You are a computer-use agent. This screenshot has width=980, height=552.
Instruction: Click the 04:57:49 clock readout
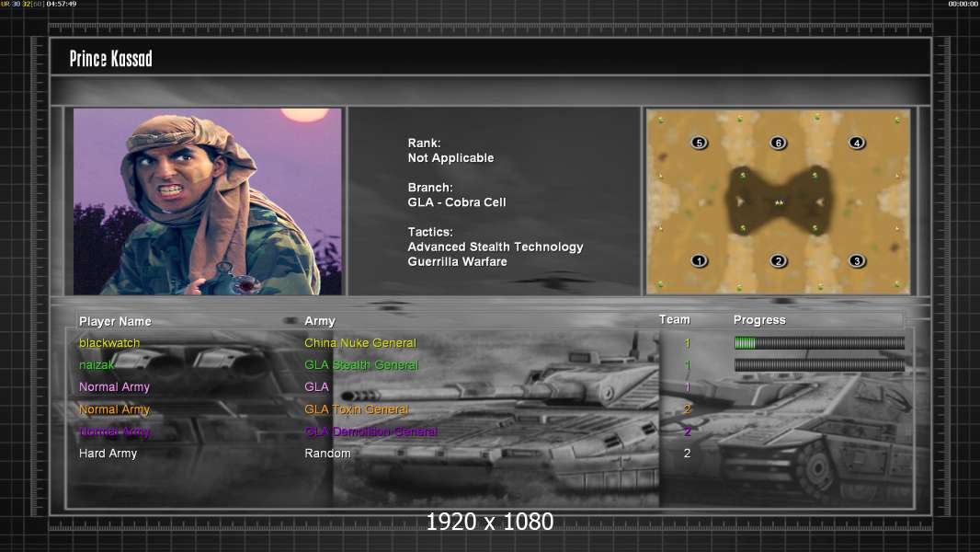pyautogui.click(x=62, y=4)
